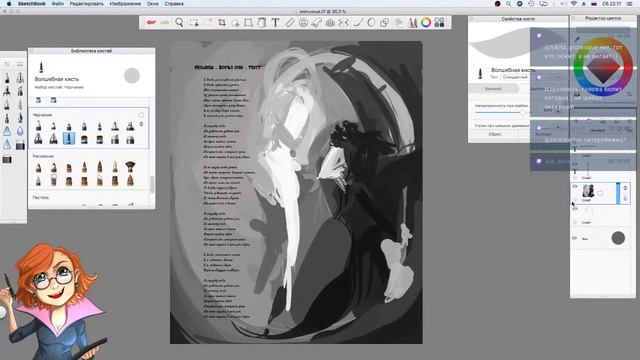
Task: Open the Apple menu
Action: tap(9, 4)
